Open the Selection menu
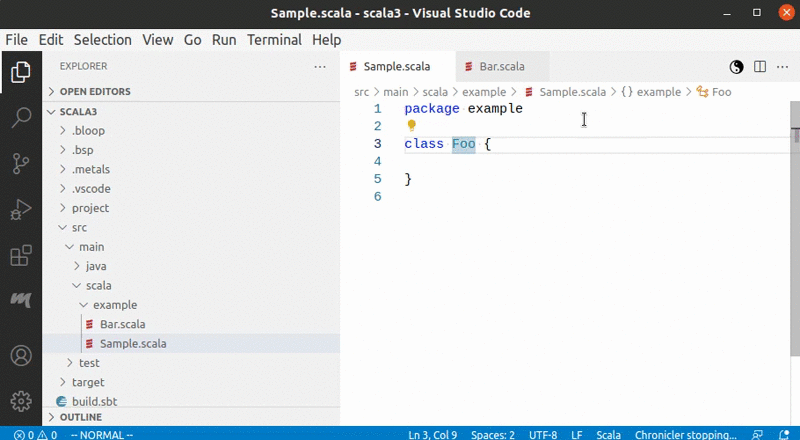 pyautogui.click(x=103, y=40)
